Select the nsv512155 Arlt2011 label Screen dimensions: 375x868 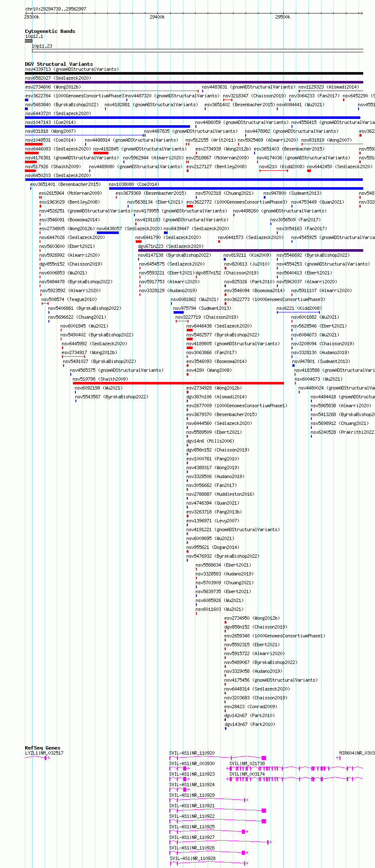[x=211, y=140]
